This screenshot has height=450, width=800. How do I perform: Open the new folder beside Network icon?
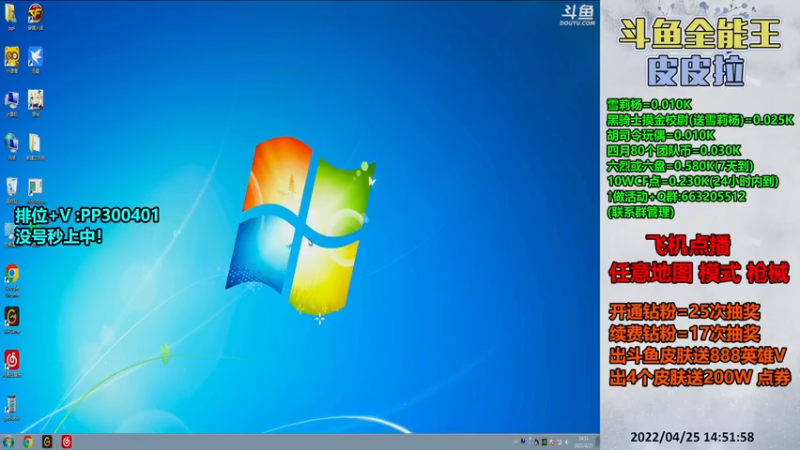point(35,147)
